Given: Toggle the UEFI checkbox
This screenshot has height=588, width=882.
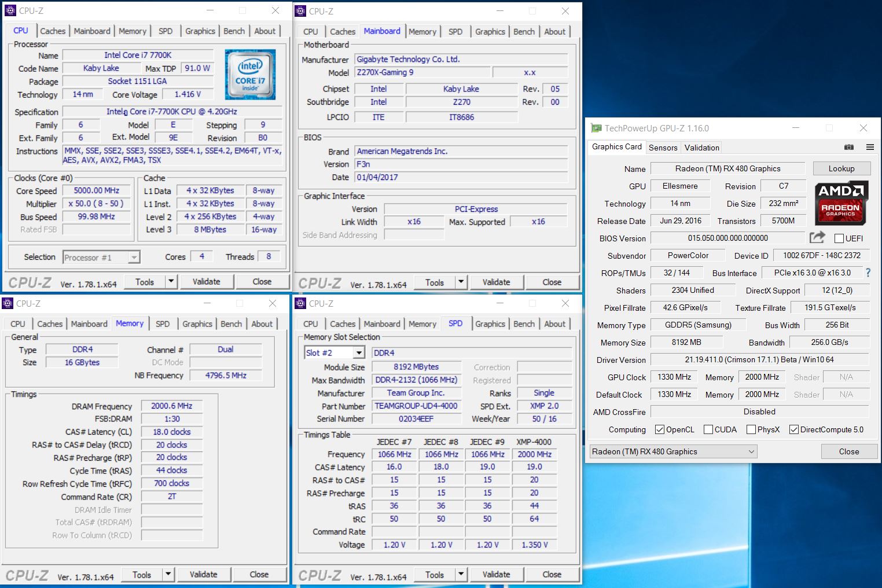Looking at the screenshot, I should coord(839,238).
